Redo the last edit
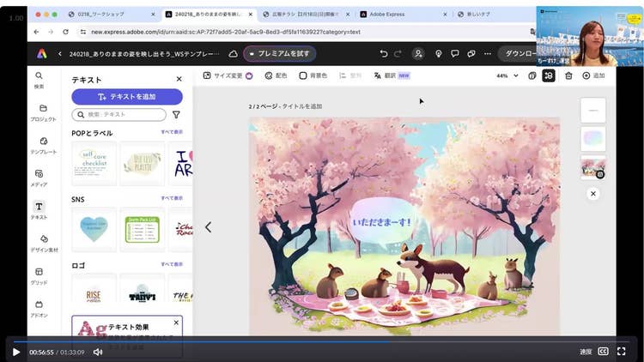 [x=398, y=54]
